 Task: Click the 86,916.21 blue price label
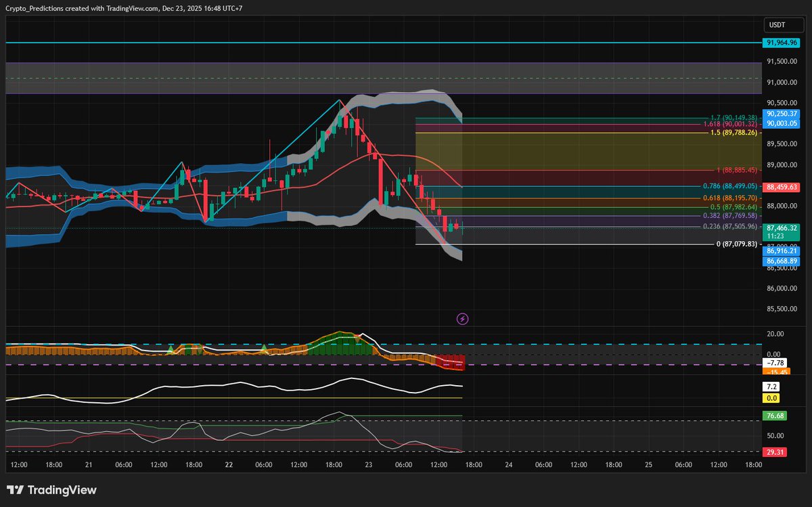point(780,251)
